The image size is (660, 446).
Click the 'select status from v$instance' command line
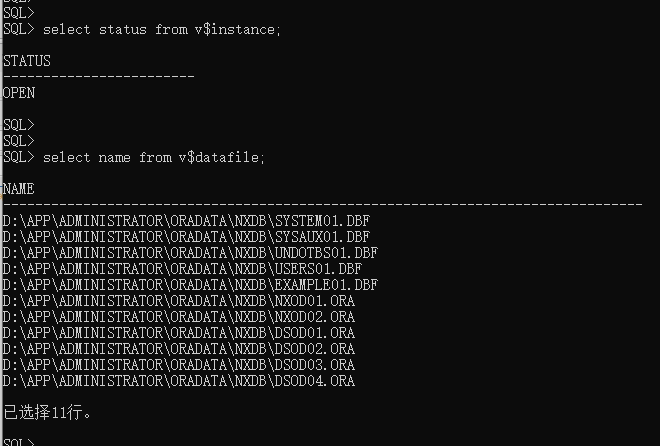click(x=162, y=29)
